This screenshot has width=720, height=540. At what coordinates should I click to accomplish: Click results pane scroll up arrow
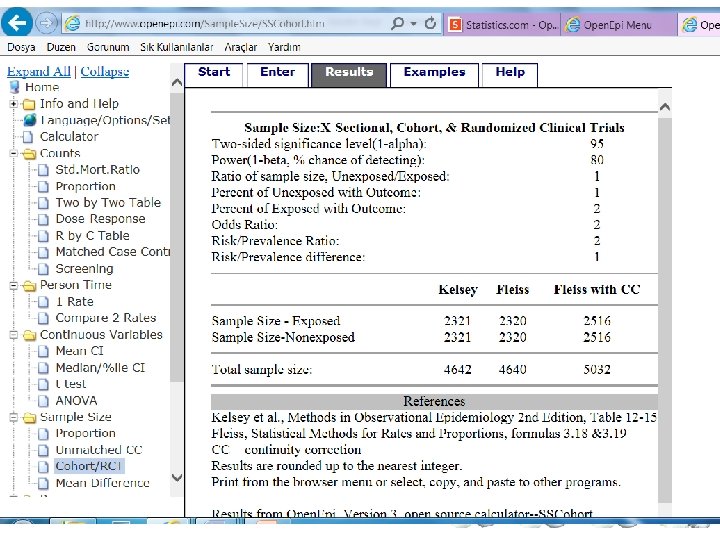coord(664,107)
